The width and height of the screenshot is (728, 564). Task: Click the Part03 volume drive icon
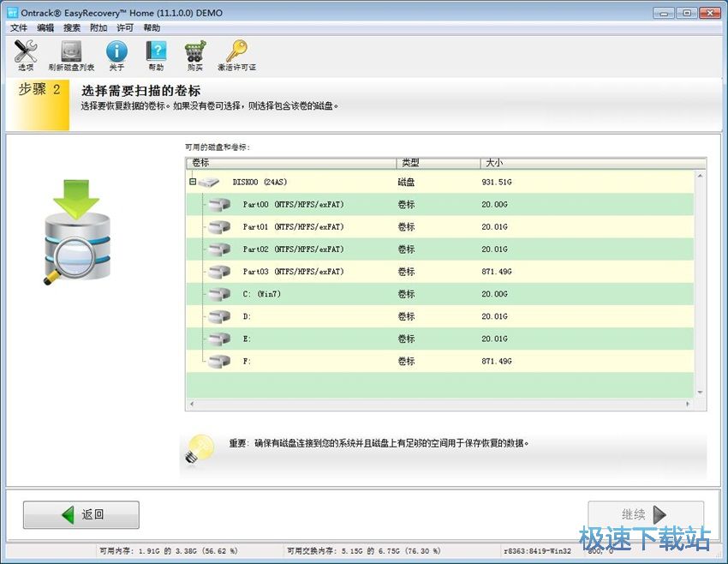coord(219,272)
